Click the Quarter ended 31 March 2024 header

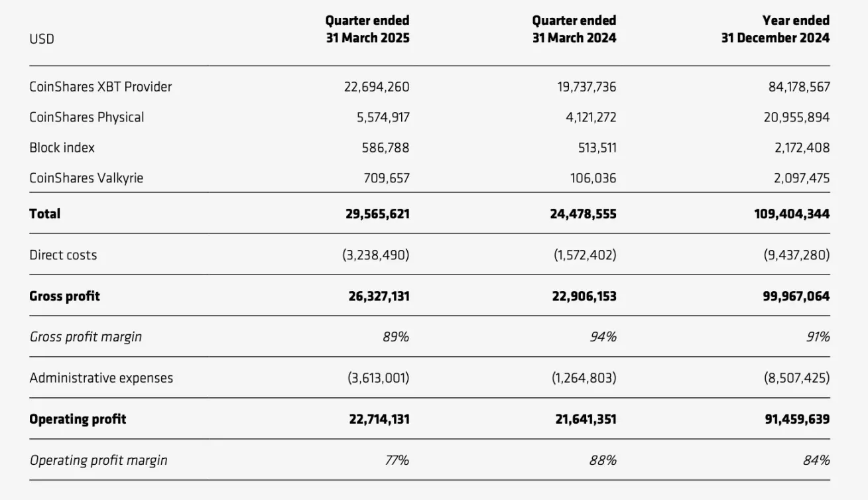(574, 29)
